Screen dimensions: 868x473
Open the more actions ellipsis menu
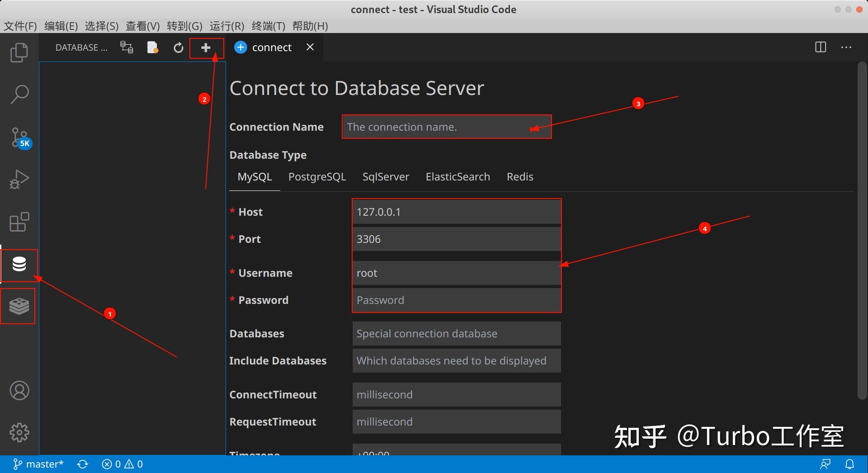[x=846, y=47]
